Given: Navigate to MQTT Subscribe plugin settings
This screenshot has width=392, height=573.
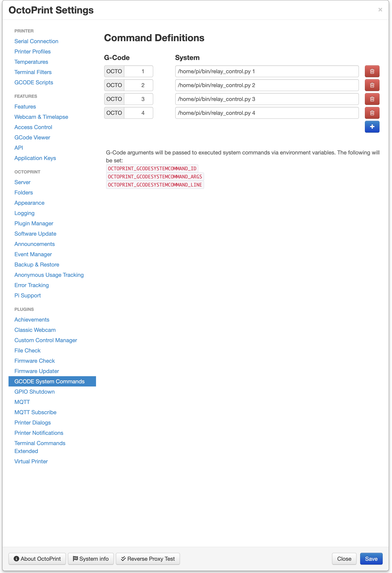Looking at the screenshot, I should click(35, 412).
